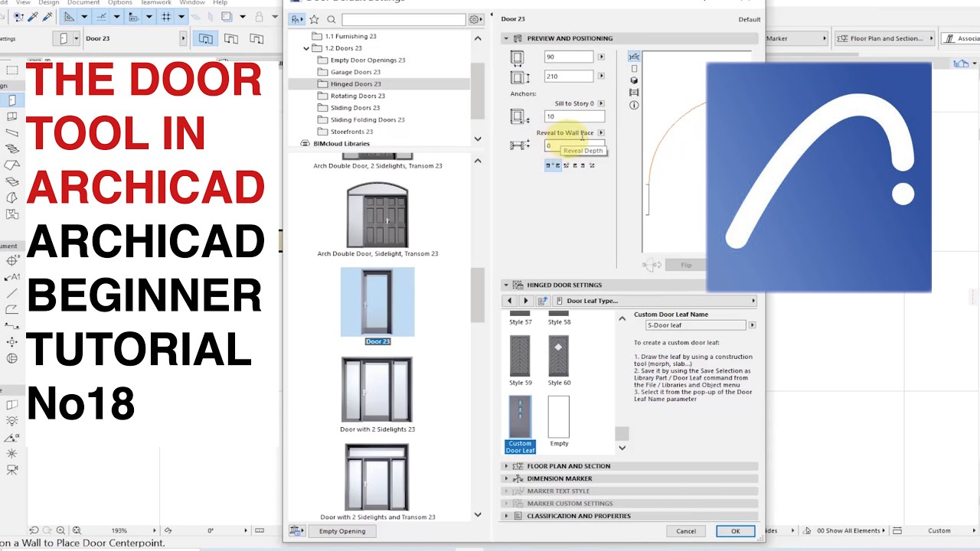Toggle the guide lines triangle icon
The width and height of the screenshot is (980, 551).
coord(69,16)
